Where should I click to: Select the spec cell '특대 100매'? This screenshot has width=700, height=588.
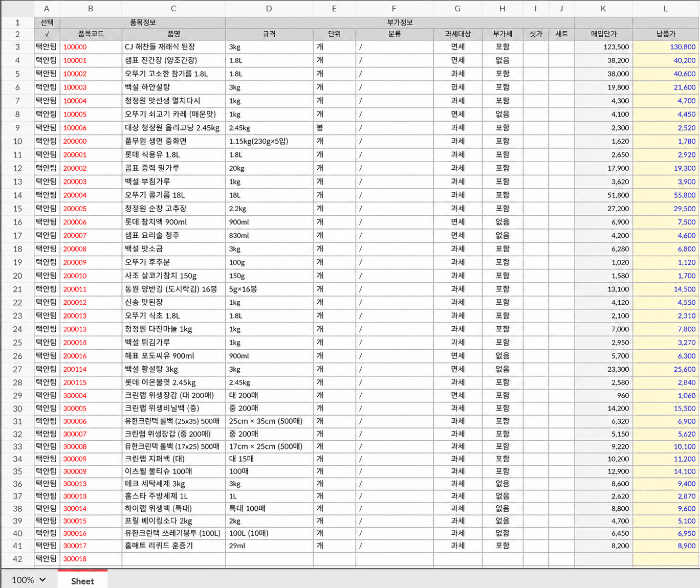click(x=269, y=508)
